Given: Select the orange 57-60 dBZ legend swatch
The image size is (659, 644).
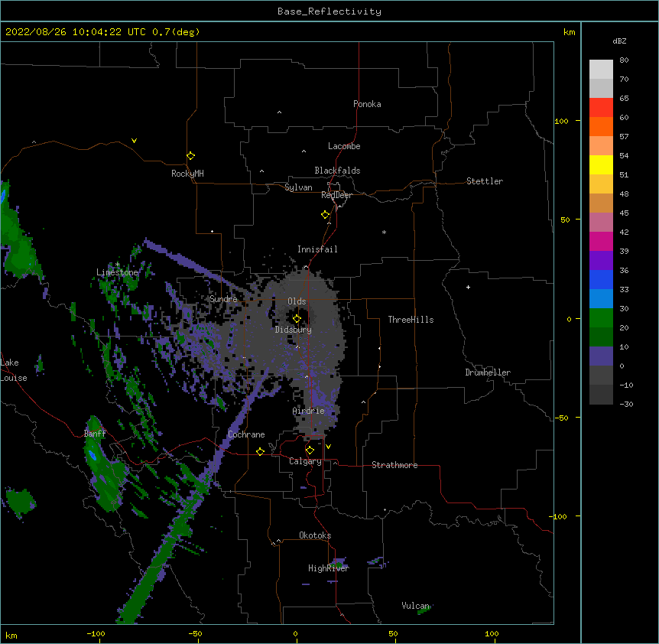Looking at the screenshot, I should pos(601,126).
